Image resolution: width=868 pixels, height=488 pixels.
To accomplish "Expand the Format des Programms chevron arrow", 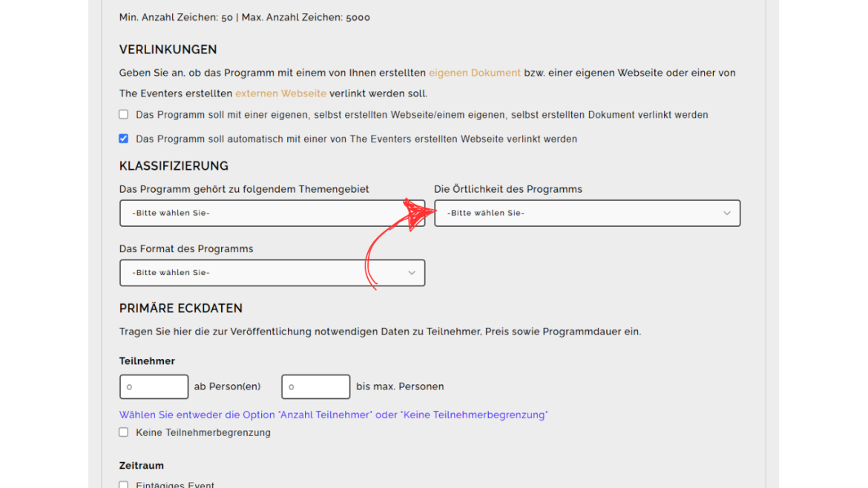I will point(412,273).
